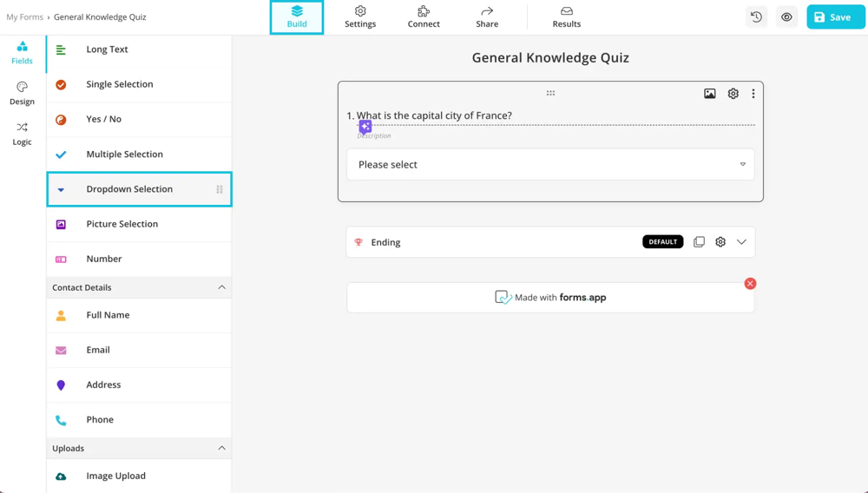This screenshot has width=868, height=493.
Task: Open Ending page settings gear
Action: (x=720, y=242)
